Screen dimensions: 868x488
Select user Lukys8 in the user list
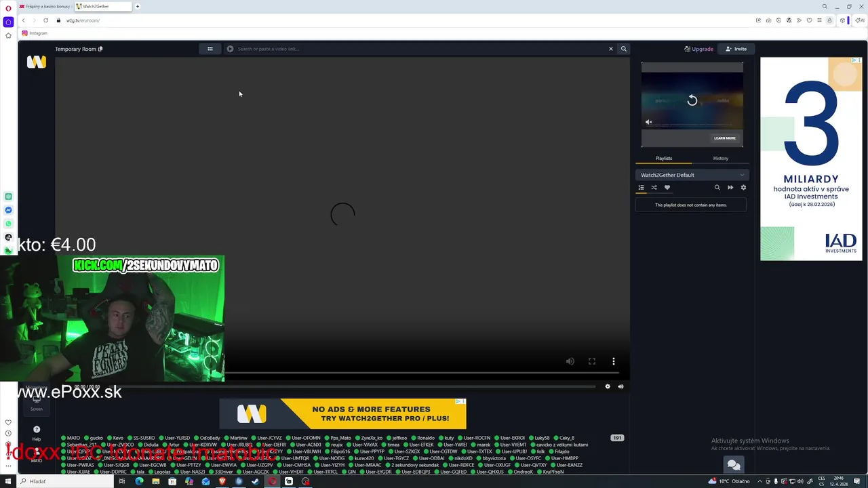(538, 438)
